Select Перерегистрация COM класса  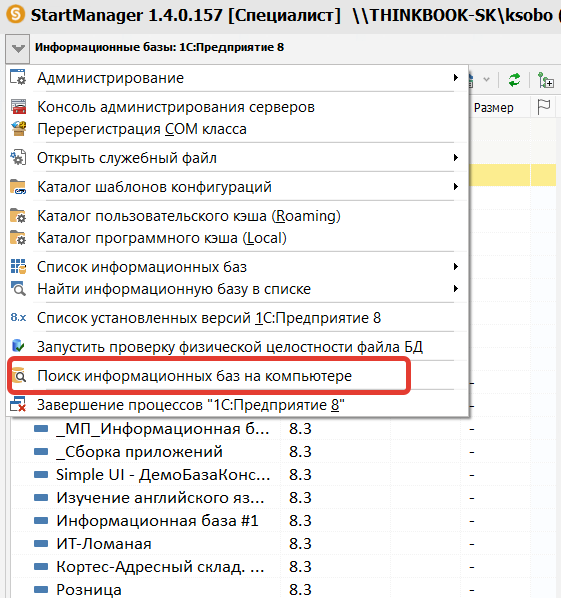[236, 129]
